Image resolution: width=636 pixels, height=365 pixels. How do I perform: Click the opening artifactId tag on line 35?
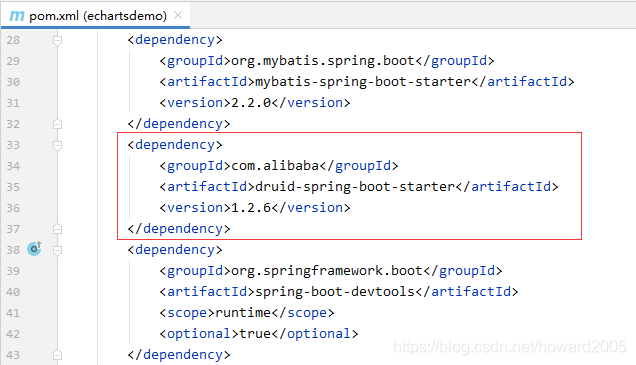pyautogui.click(x=207, y=187)
